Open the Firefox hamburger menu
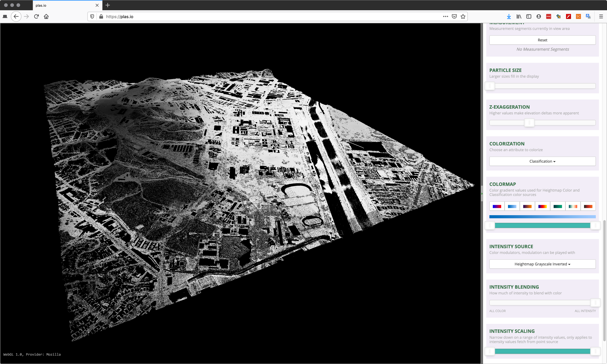607x364 pixels. pyautogui.click(x=601, y=16)
